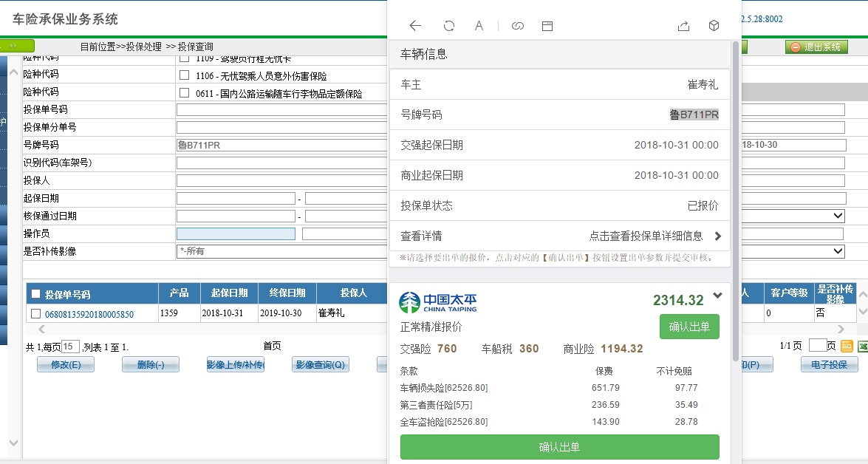This screenshot has height=464, width=868.
Task: Click the share icon in popup toolbar
Action: 683,26
